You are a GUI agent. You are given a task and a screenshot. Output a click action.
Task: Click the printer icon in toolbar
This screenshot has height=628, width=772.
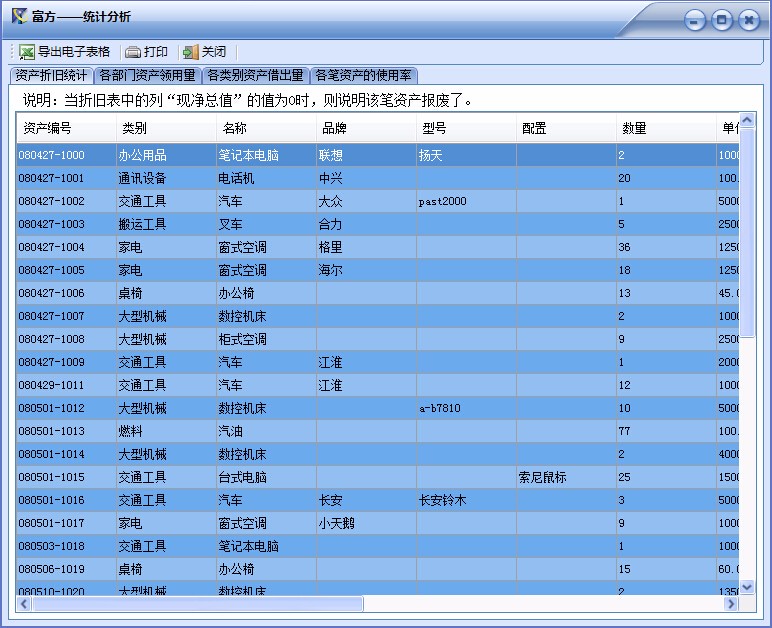click(x=133, y=52)
